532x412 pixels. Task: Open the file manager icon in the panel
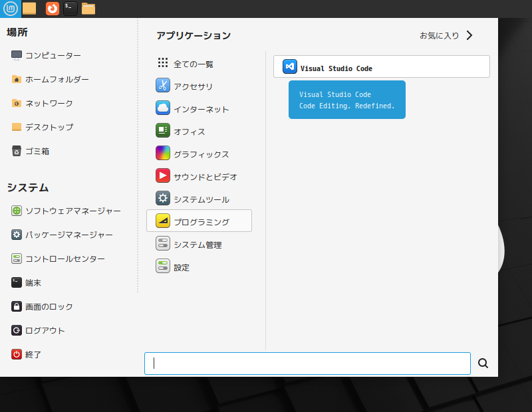click(x=88, y=9)
